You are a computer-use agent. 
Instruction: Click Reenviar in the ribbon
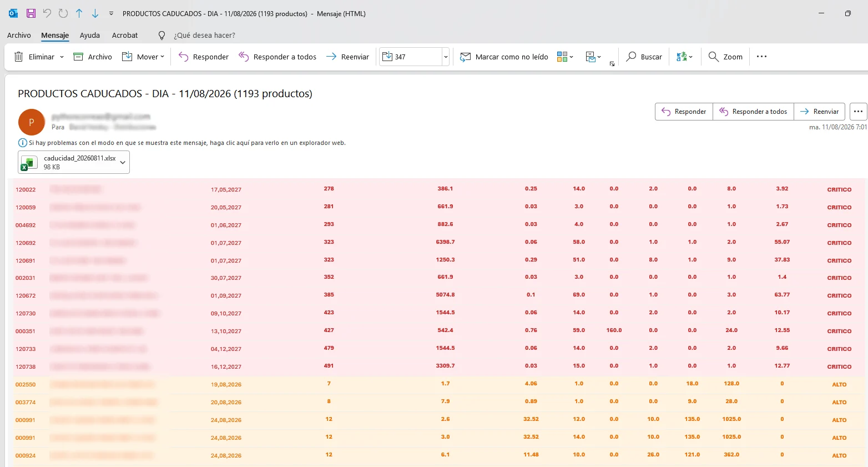347,57
